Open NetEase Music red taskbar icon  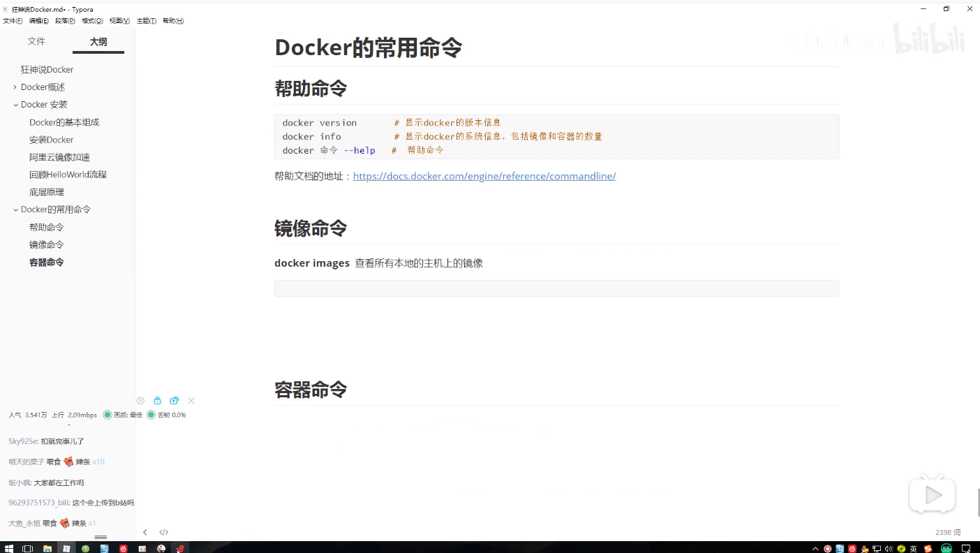(x=124, y=548)
